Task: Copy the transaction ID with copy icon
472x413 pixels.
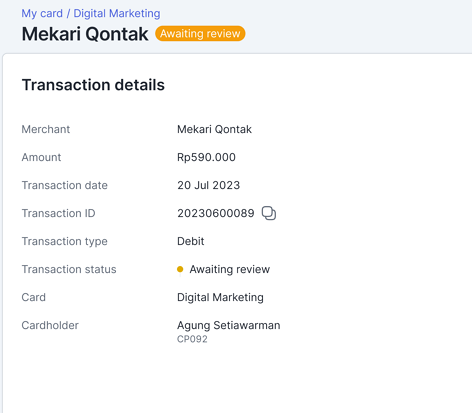Action: [269, 213]
